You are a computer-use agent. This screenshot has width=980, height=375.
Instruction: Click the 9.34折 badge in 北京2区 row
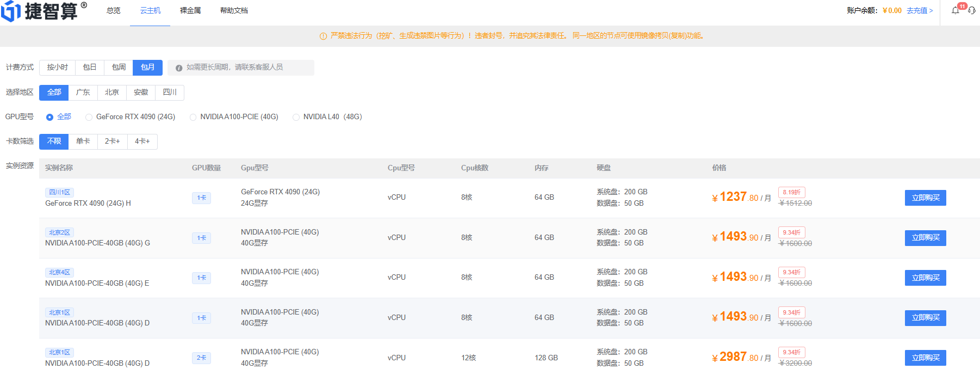click(x=792, y=232)
